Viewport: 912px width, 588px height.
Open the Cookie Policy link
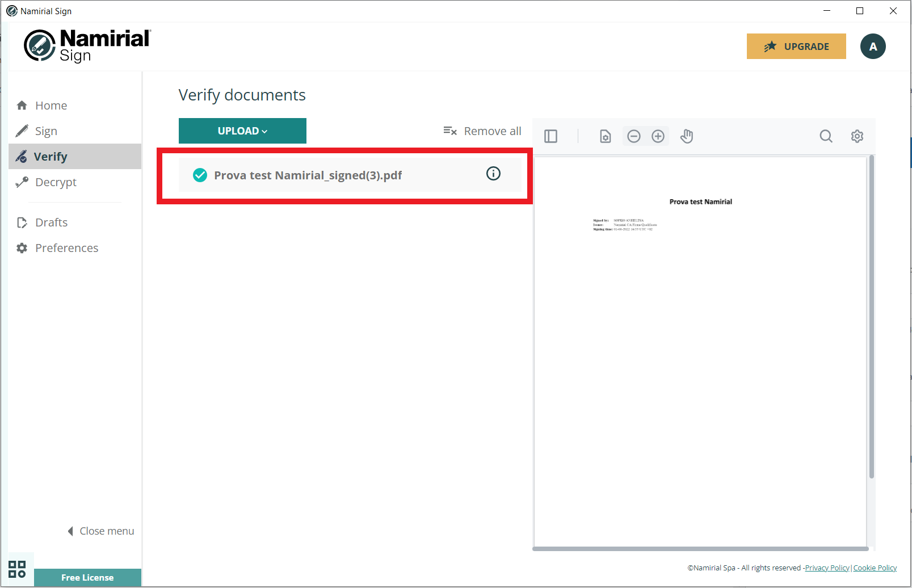[875, 568]
